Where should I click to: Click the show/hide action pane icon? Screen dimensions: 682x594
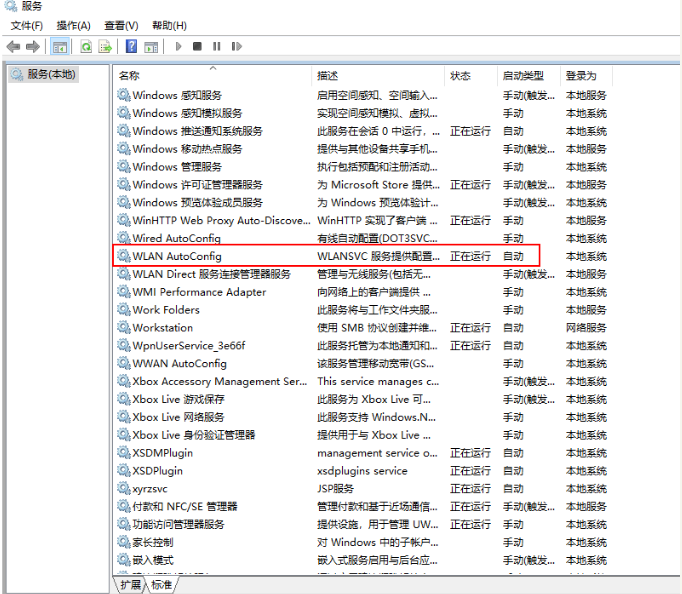point(151,47)
